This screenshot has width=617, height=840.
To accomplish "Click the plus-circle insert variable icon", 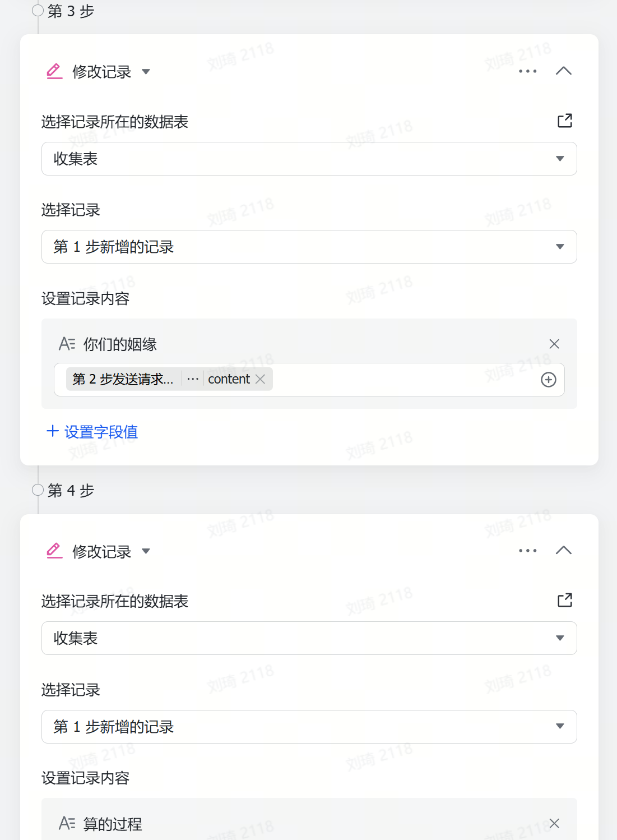I will point(548,380).
